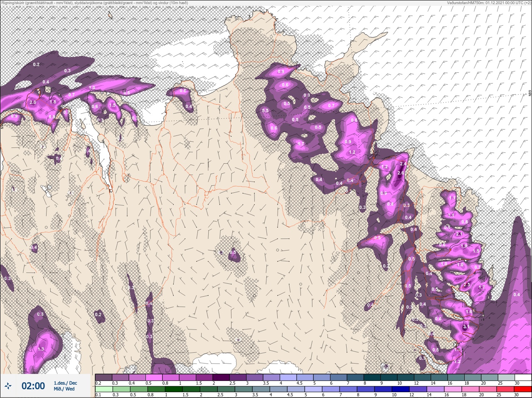Viewport: 532px width, 398px height.
Task: Click the 2.1 precipitation value on the map
Action: click(459, 234)
